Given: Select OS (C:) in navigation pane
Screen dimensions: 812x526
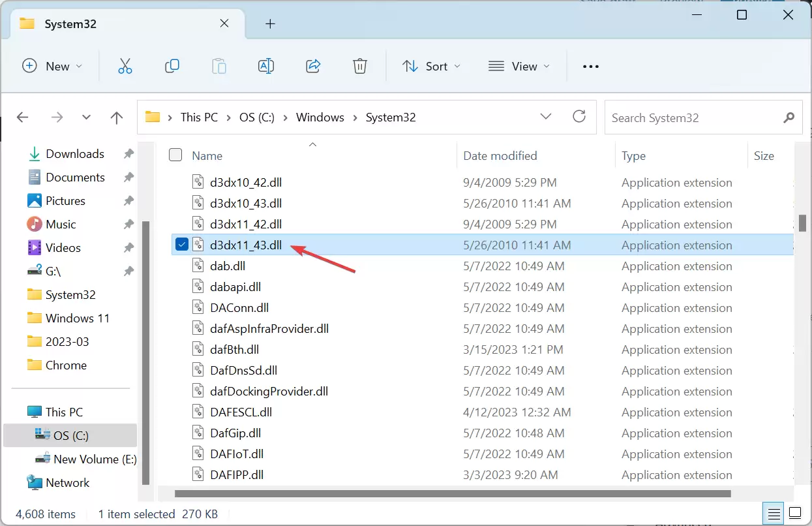Looking at the screenshot, I should click(x=70, y=435).
